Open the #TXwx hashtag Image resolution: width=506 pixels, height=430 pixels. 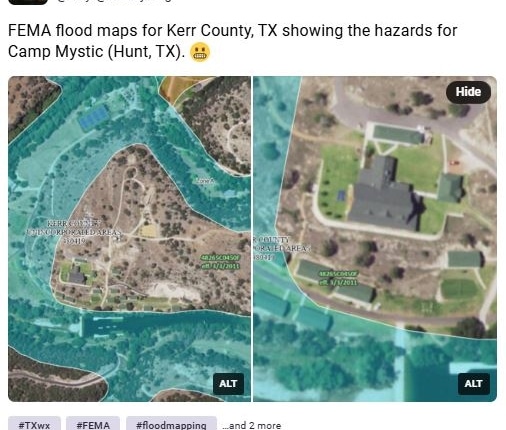(34, 424)
